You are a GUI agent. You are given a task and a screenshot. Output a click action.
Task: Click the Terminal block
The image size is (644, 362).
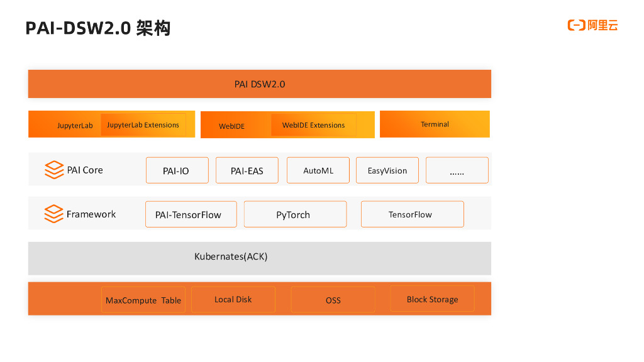point(435,124)
